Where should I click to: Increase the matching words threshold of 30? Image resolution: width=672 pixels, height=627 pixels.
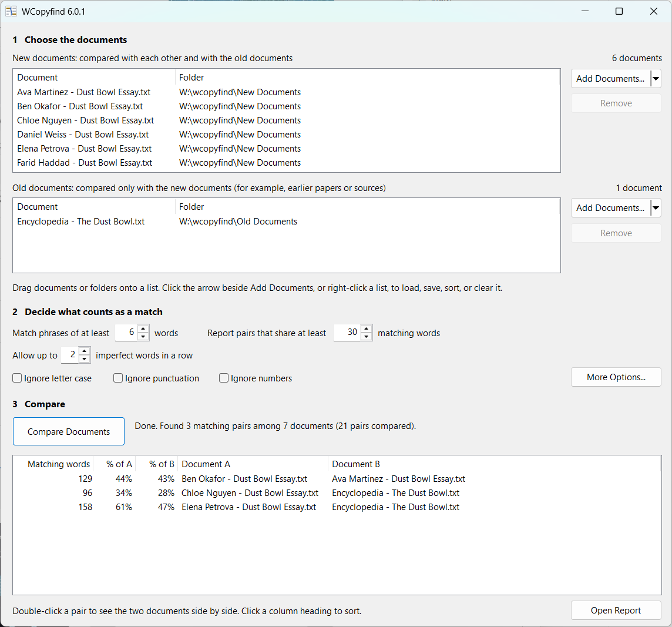[366, 328]
